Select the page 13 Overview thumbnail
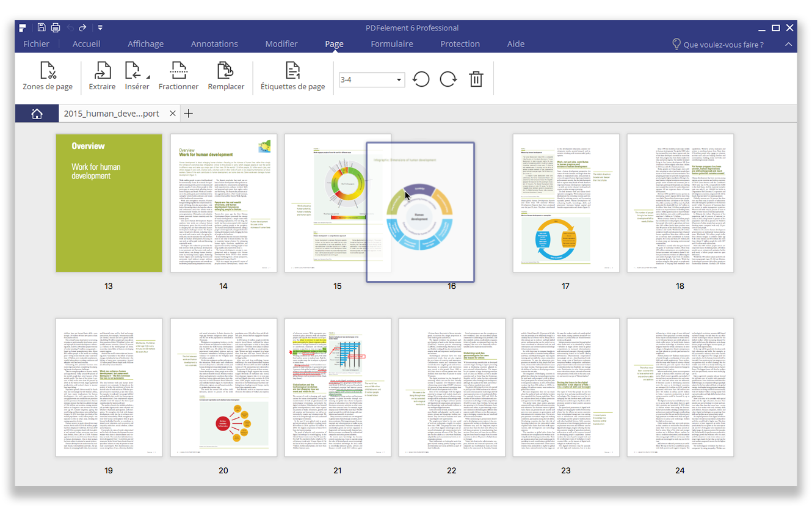The height and width of the screenshot is (510, 812). (109, 203)
